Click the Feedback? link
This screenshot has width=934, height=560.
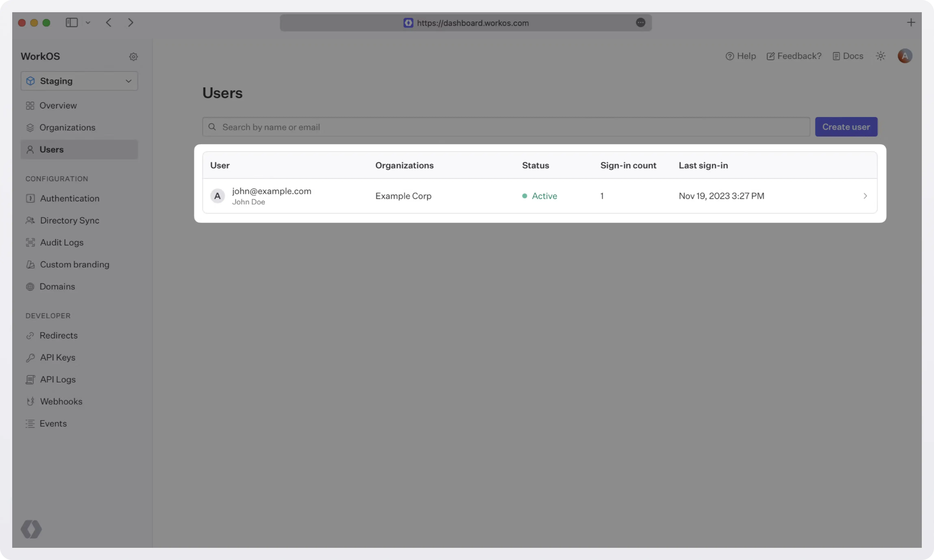click(794, 56)
